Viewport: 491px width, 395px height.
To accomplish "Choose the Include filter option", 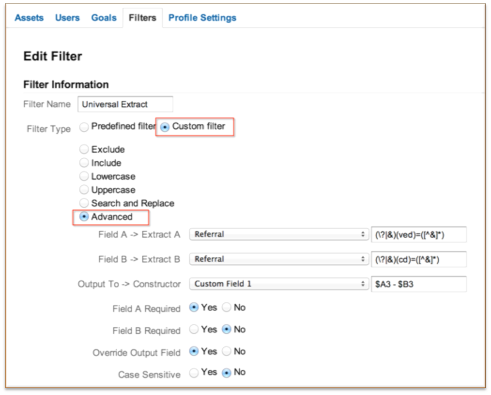I will 84,163.
